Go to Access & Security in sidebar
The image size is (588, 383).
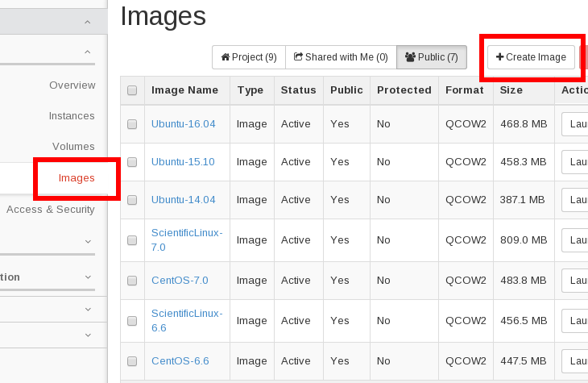(x=51, y=210)
